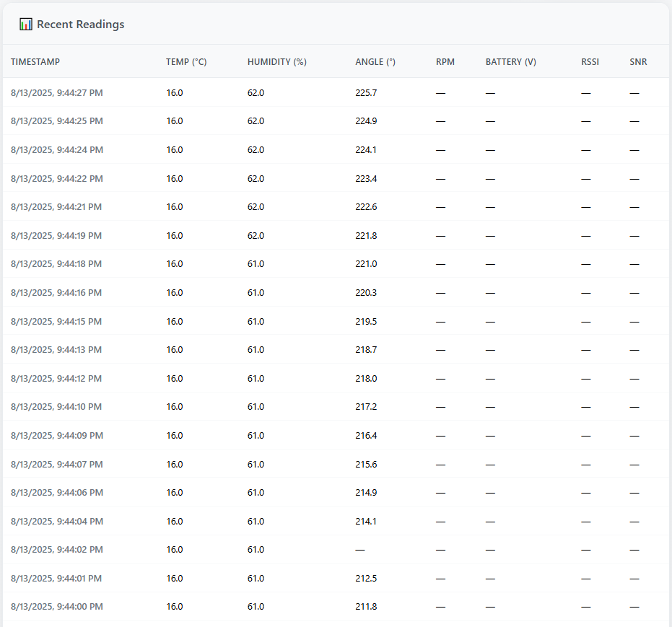Sort by the HUMIDITY (%) column header
The width and height of the screenshot is (672, 627).
coord(276,62)
